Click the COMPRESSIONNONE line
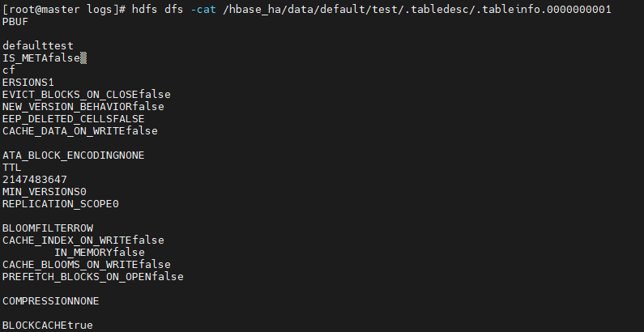Viewport: 644px width, 332px height. pos(50,301)
